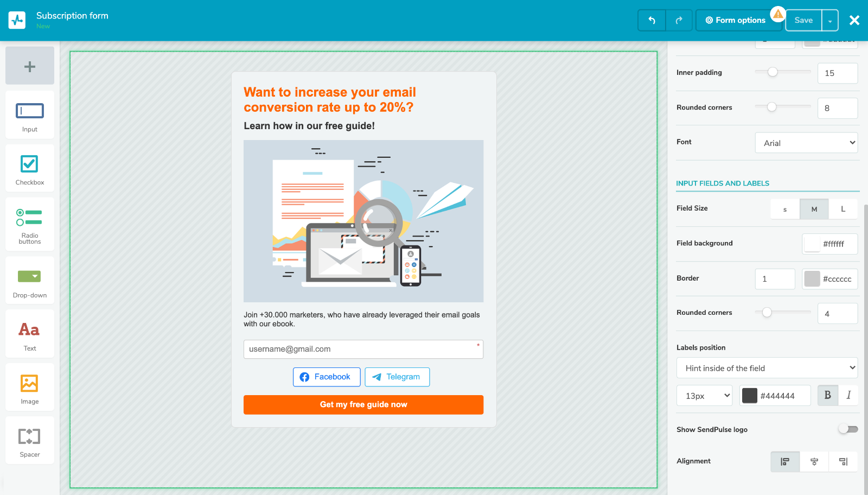This screenshot has height=495, width=868.
Task: Add a Spacer element
Action: point(29,440)
